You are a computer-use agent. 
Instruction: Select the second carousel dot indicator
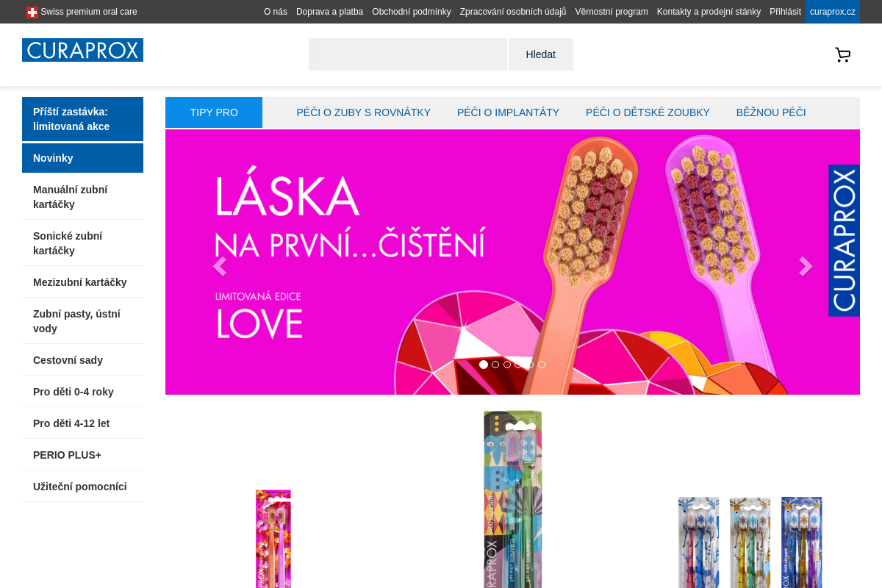click(495, 365)
